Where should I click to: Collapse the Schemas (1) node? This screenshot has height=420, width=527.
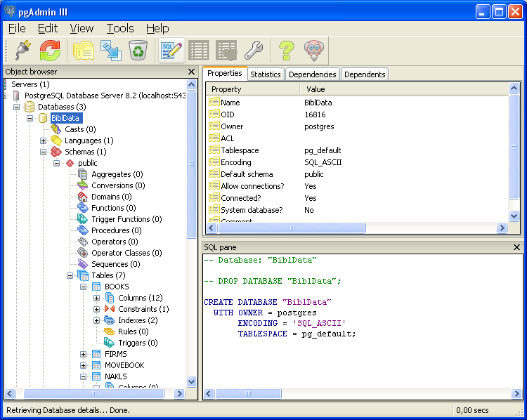pyautogui.click(x=43, y=152)
